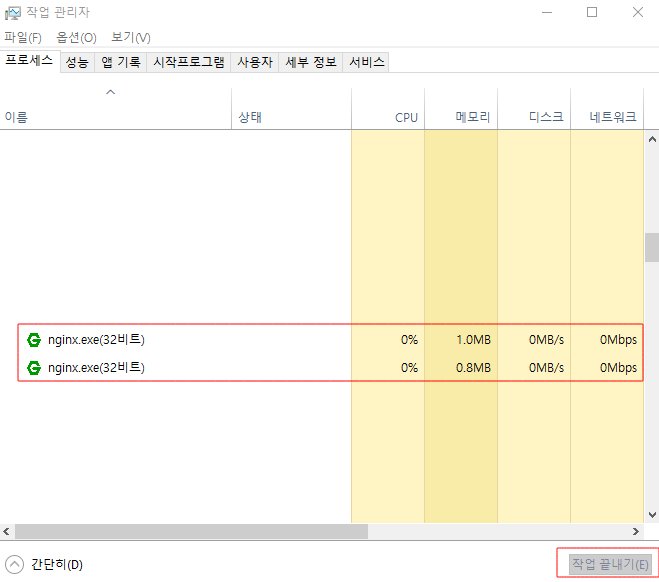Image resolution: width=659 pixels, height=582 pixels.
Task: Sort by 디스크 column header
Action: coord(534,109)
